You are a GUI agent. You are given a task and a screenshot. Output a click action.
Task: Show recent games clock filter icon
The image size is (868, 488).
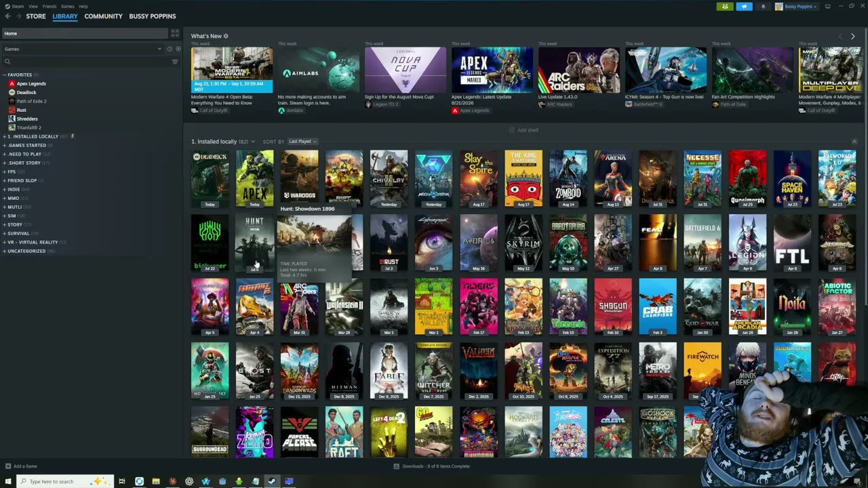point(170,49)
